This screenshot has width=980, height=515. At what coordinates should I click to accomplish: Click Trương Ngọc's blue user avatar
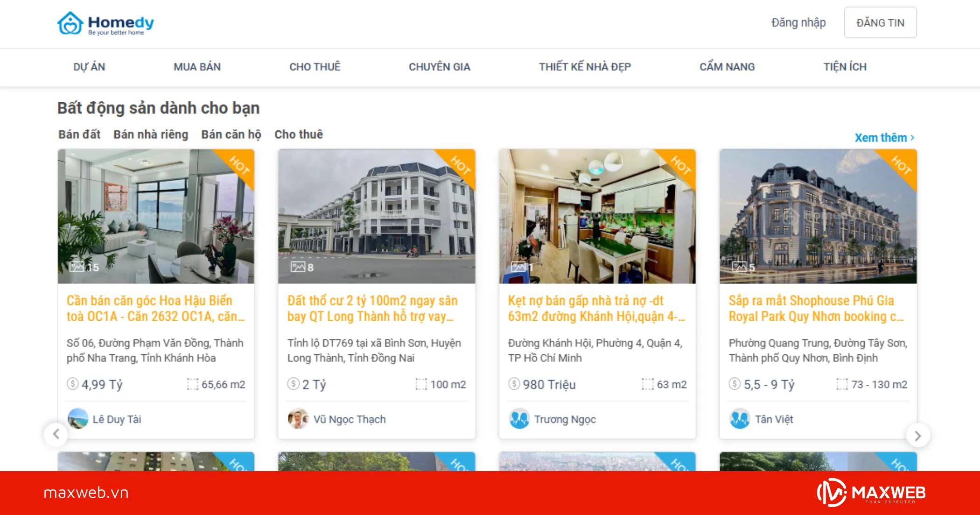click(519, 419)
